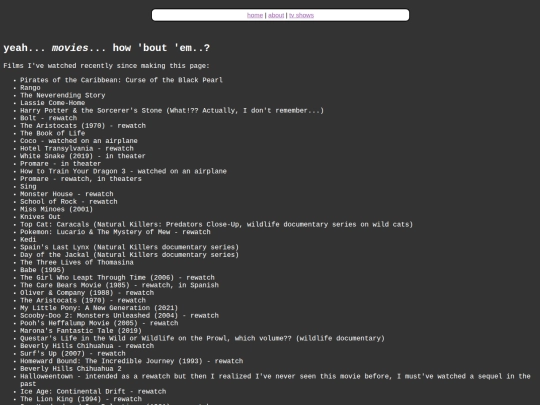Select Homeward Bound: The Incredible Journey entry
The height and width of the screenshot is (405, 540).
pos(132,361)
